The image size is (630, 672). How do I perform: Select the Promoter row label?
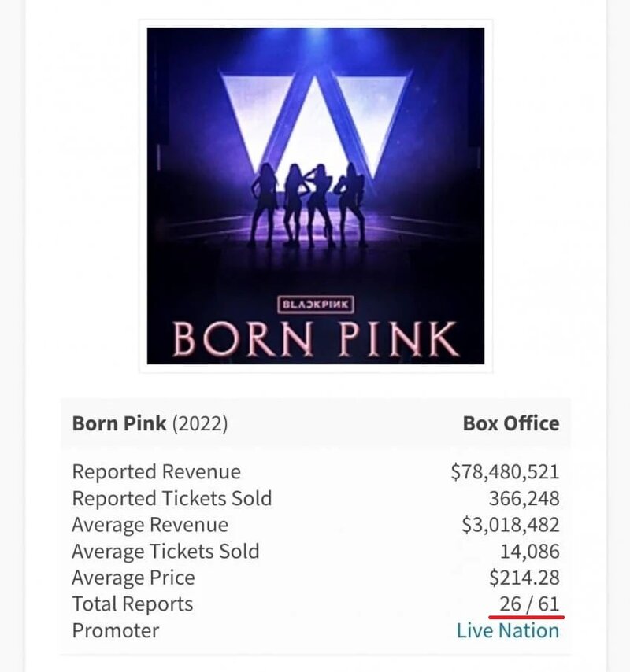pyautogui.click(x=115, y=631)
